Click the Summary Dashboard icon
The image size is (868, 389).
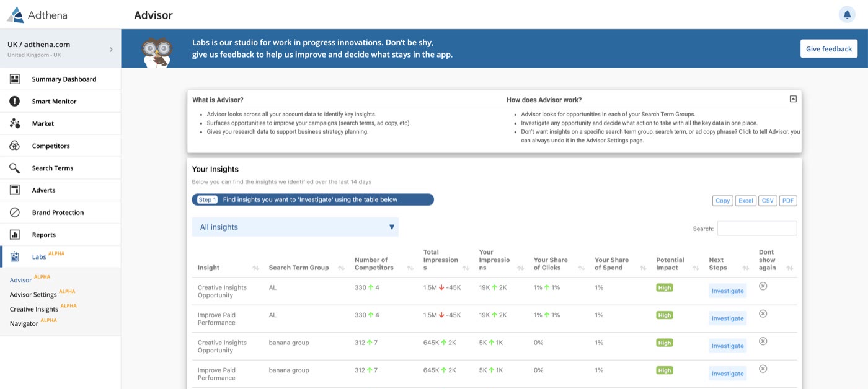click(x=15, y=79)
